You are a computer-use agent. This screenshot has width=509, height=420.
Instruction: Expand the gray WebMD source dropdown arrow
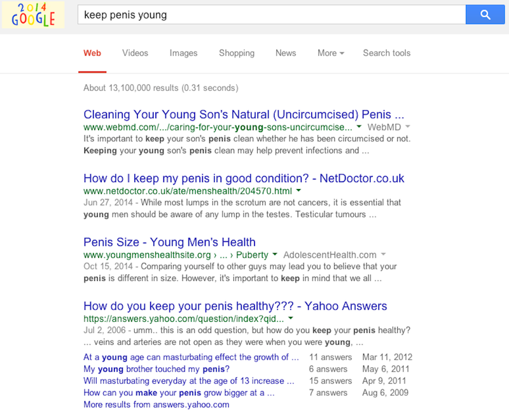(x=408, y=127)
